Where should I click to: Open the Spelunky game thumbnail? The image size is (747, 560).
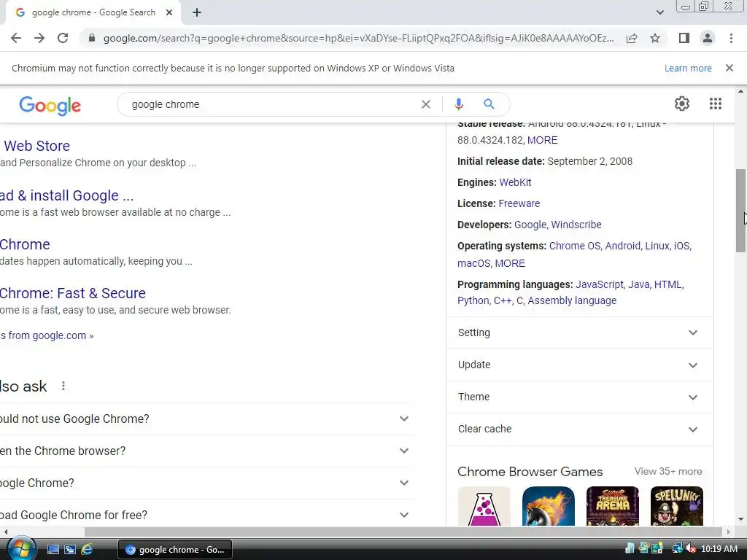tap(676, 506)
